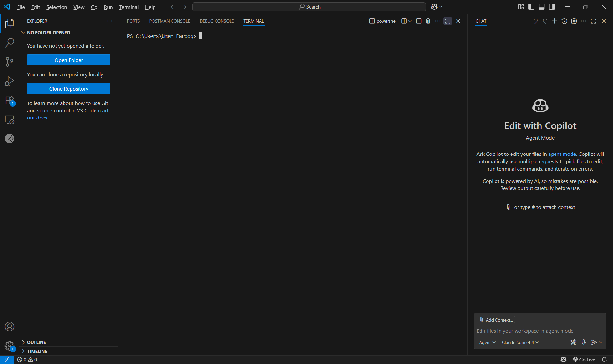Open the Extensions view

coord(10,101)
